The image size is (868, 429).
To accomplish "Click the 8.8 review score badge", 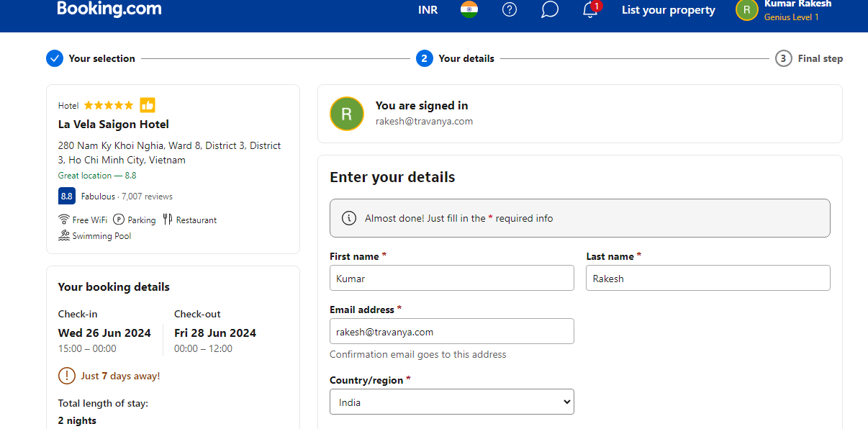I will pyautogui.click(x=67, y=196).
